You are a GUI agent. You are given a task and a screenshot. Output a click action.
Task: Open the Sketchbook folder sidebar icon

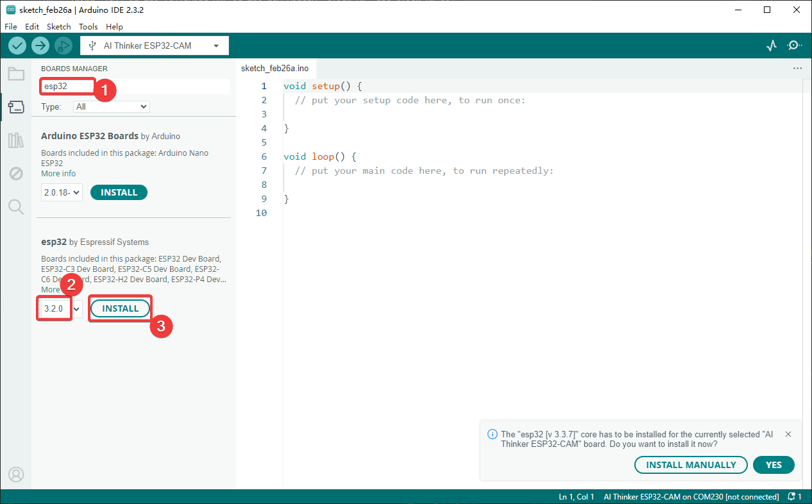point(16,74)
